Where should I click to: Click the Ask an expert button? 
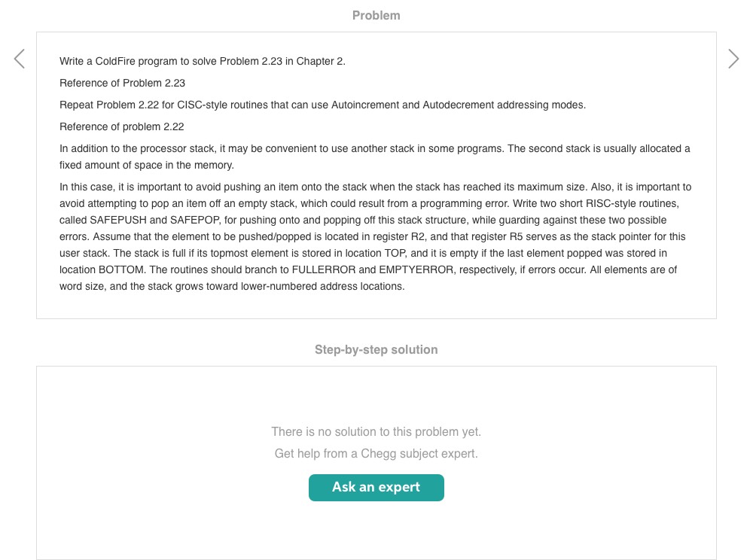(376, 487)
